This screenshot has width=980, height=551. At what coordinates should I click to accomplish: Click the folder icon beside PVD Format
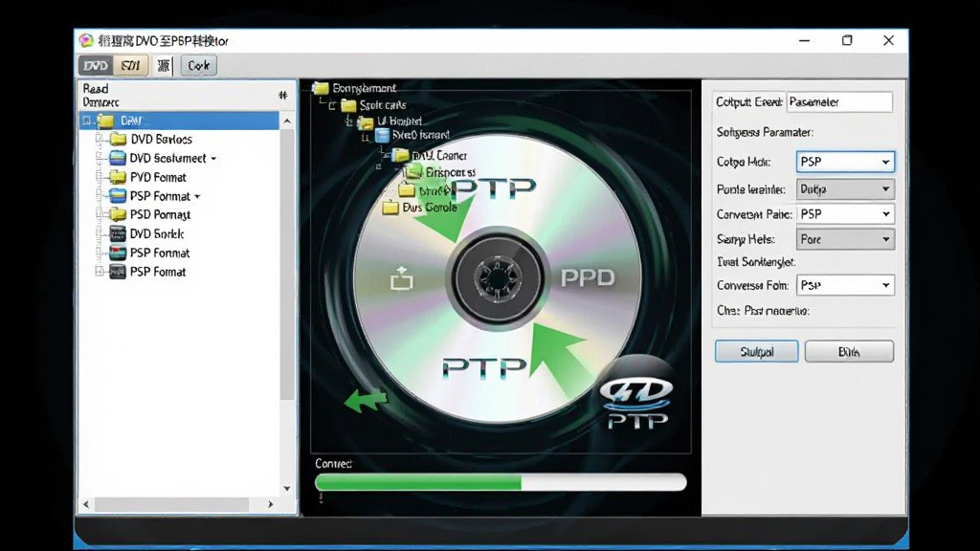118,177
